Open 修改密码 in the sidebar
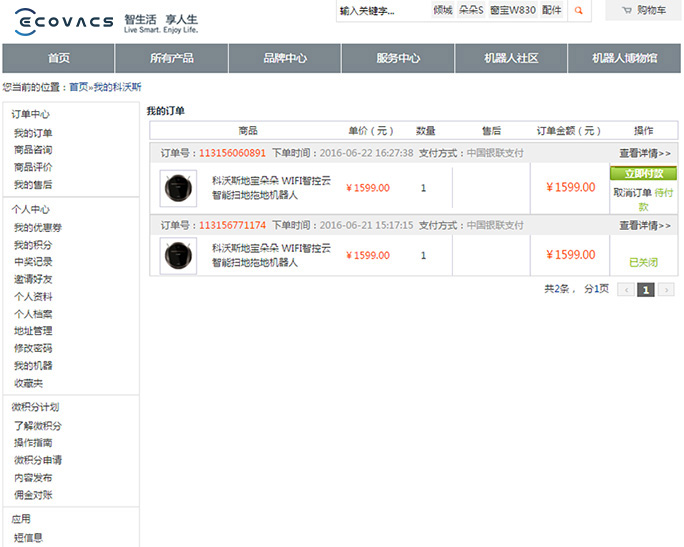Viewport: 684px width, 547px height. click(x=33, y=348)
